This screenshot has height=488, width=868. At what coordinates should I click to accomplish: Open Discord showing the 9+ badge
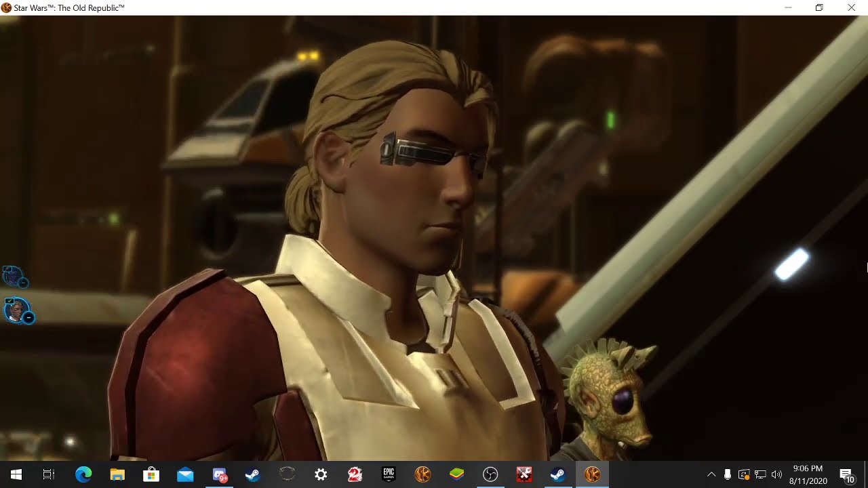pos(220,474)
